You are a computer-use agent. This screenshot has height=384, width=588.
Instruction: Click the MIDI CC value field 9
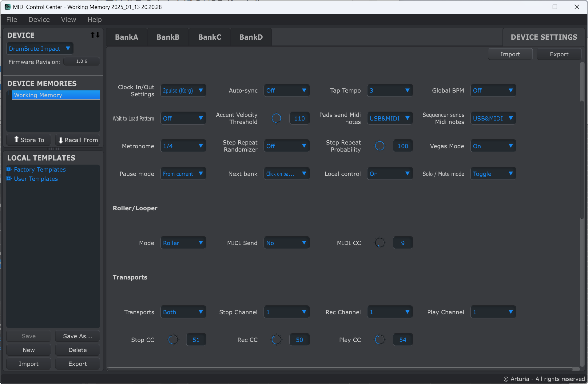403,243
